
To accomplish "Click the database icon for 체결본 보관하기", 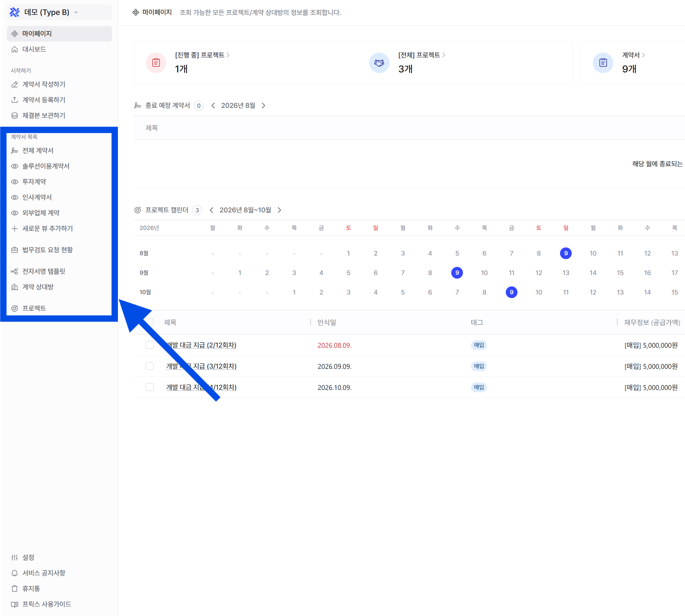I will pyautogui.click(x=15, y=115).
